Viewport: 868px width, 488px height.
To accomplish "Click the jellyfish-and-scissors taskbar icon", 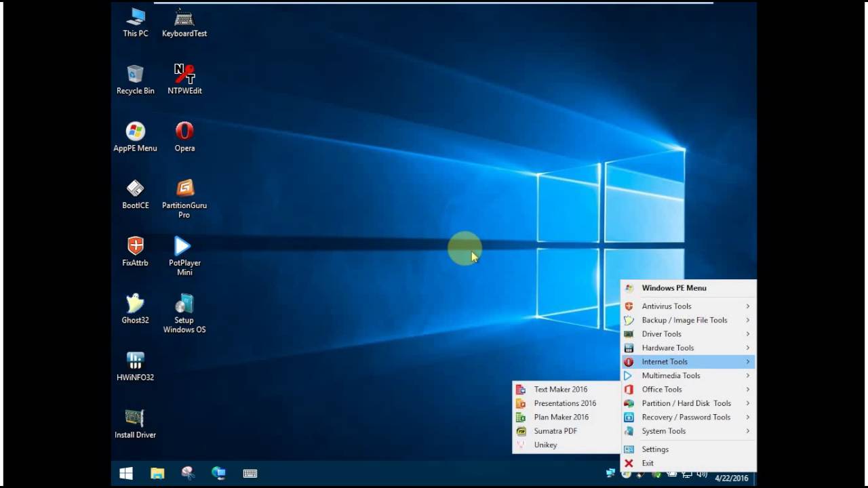I will [x=189, y=473].
